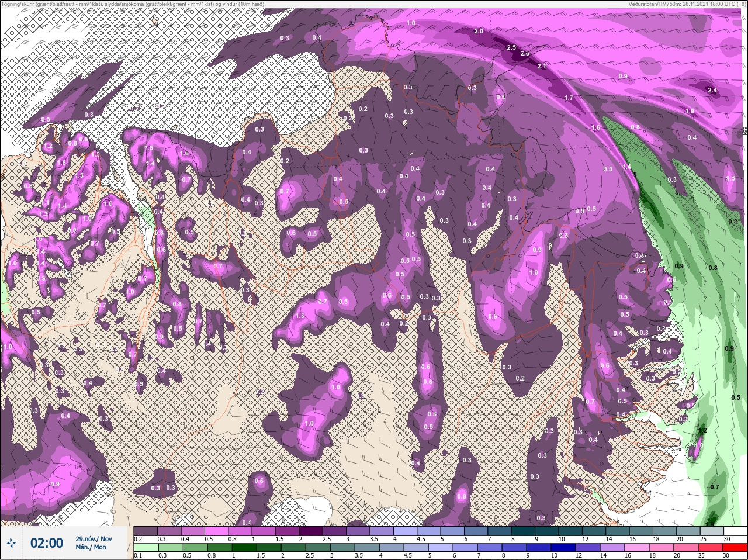Viewport: 748px width, 560px height.
Task: Select the weekday label 'Mán./ Mon'
Action: click(91, 547)
